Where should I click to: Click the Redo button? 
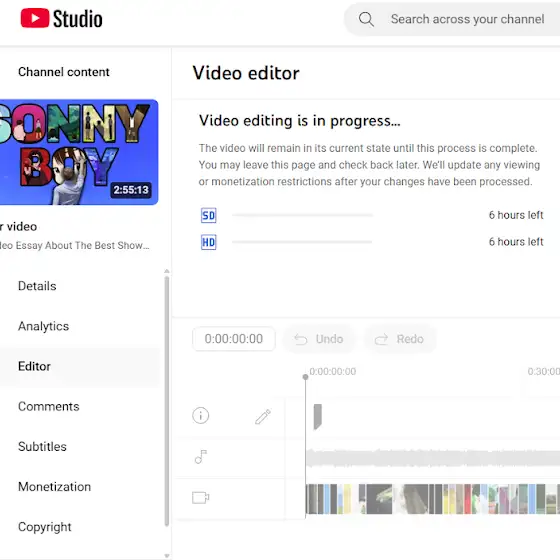pos(400,339)
